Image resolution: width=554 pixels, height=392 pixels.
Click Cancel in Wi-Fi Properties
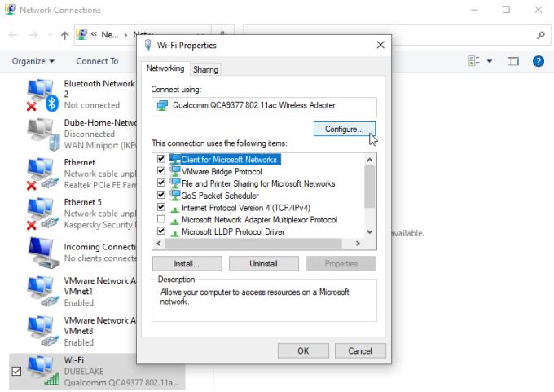360,351
